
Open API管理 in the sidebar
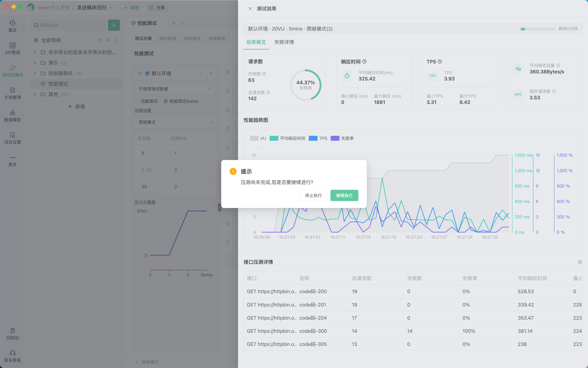[x=12, y=49]
